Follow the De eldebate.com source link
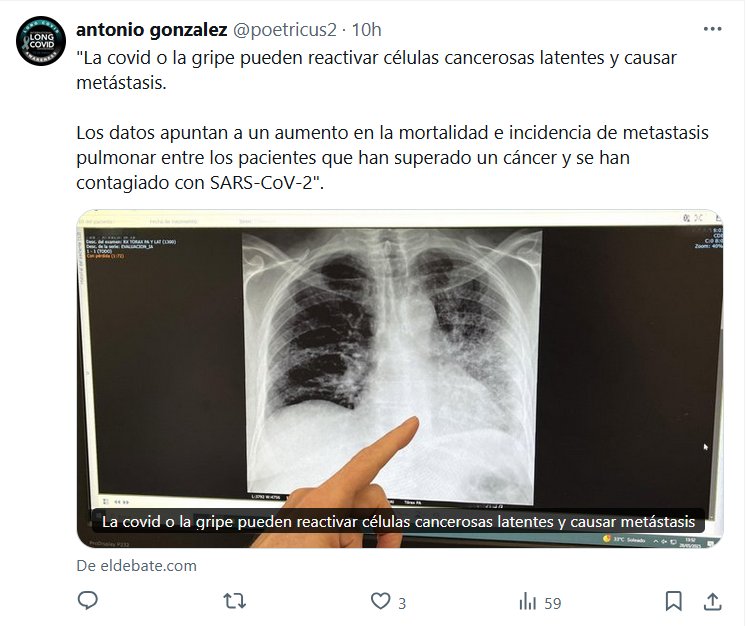 pyautogui.click(x=137, y=566)
